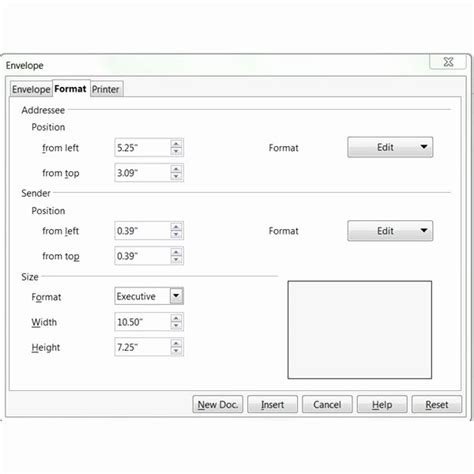Open the Printer tab
This screenshot has width=474, height=474.
coord(106,89)
